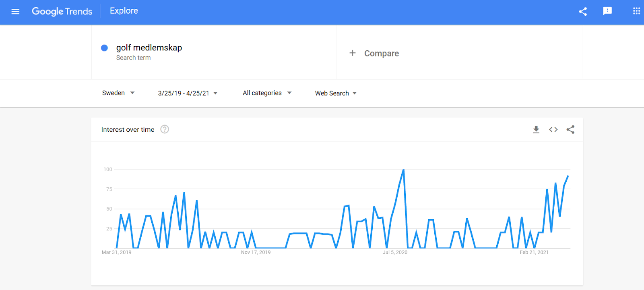Download the Interest over time CSV
The image size is (644, 290).
pos(536,129)
